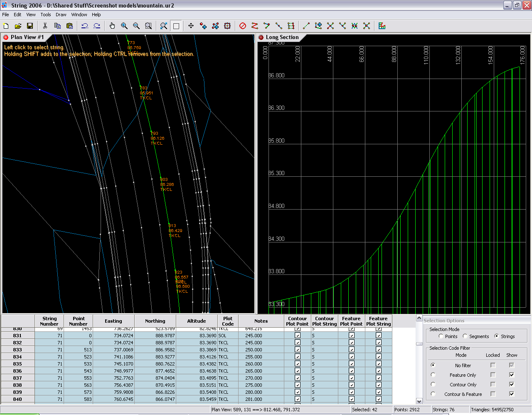Image resolution: width=532 pixels, height=415 pixels.
Task: Toggle Contour Plot Point checkbox in row 833
Action: point(298,350)
